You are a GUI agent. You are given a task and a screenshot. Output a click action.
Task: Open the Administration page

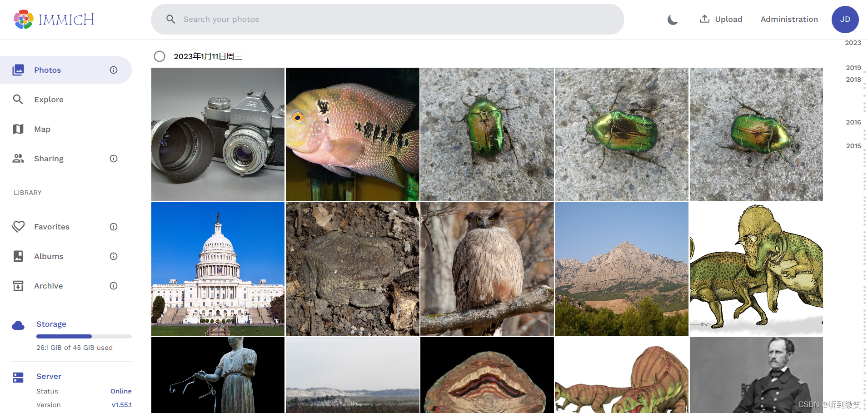(x=789, y=19)
